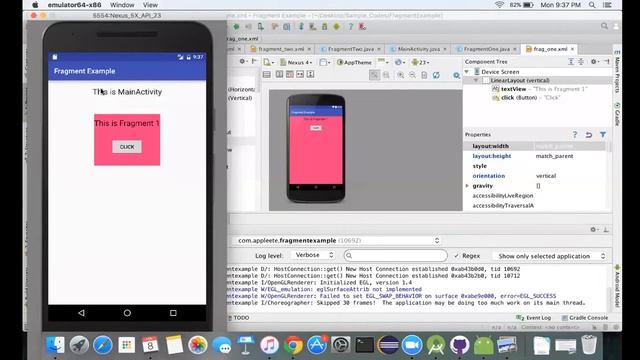Click the Apple menu logo

tap(35, 5)
